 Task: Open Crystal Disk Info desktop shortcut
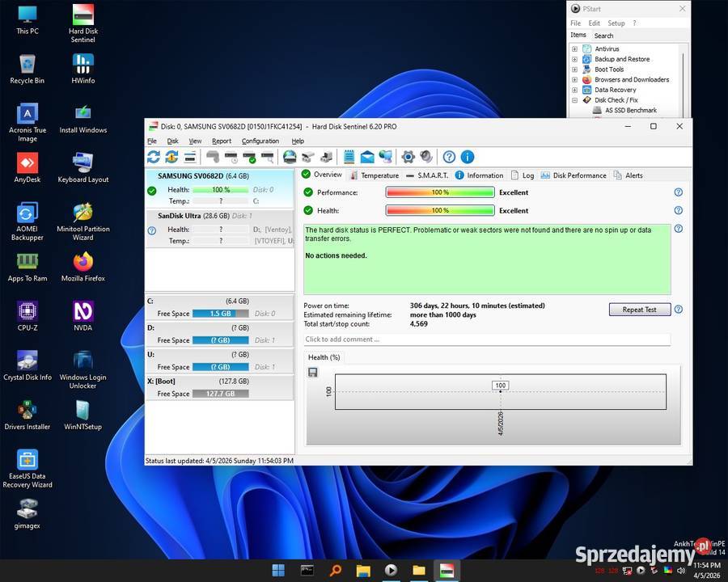pos(28,361)
